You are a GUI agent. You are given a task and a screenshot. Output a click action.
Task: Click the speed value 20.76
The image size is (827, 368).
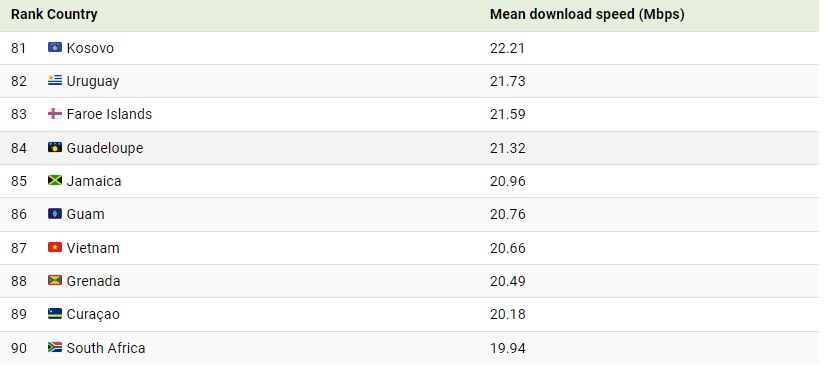tap(507, 215)
